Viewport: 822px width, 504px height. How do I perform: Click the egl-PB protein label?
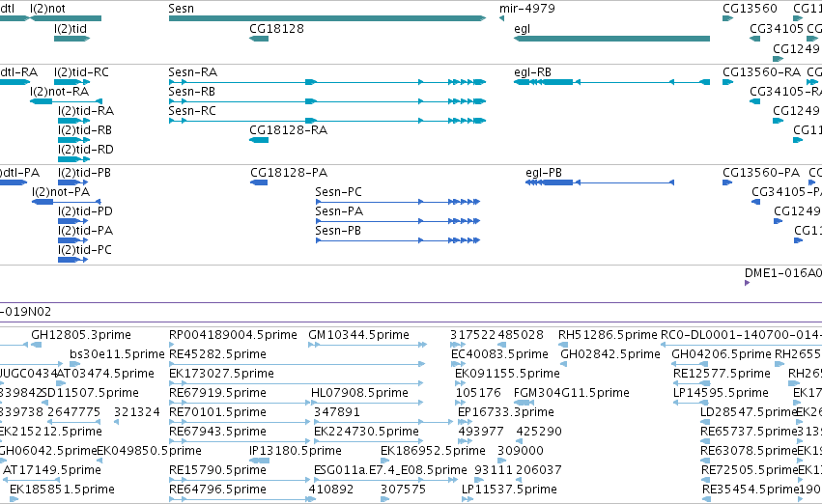click(x=544, y=173)
